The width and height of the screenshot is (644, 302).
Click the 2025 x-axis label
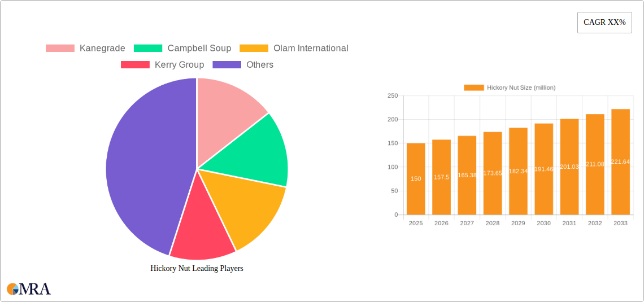coord(416,224)
